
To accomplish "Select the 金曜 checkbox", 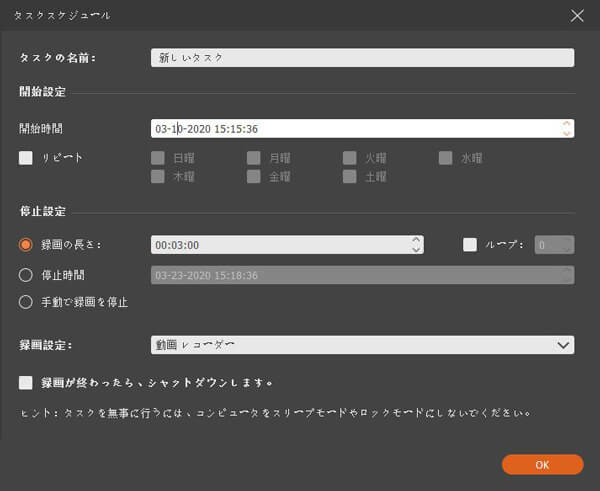I will [x=254, y=177].
